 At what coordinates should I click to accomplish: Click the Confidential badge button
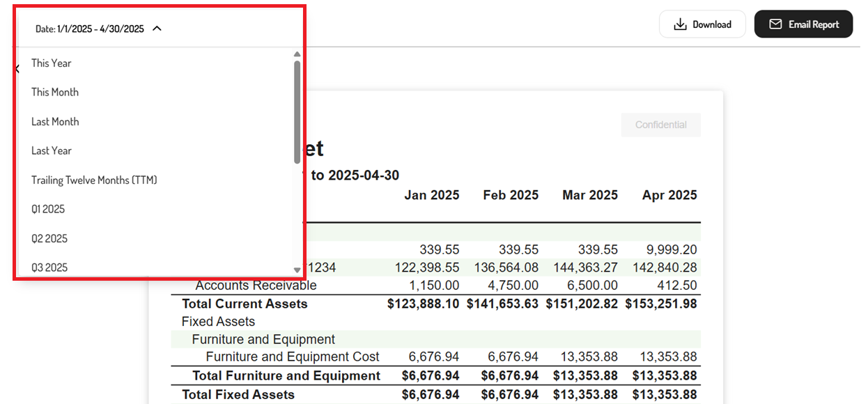pyautogui.click(x=661, y=125)
